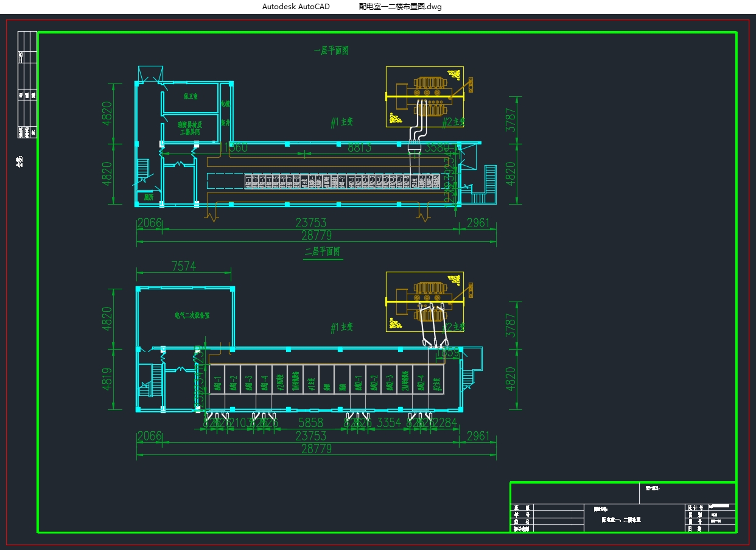The height and width of the screenshot is (550, 756).
Task: Pick the 8813 dimension text
Action: [359, 148]
